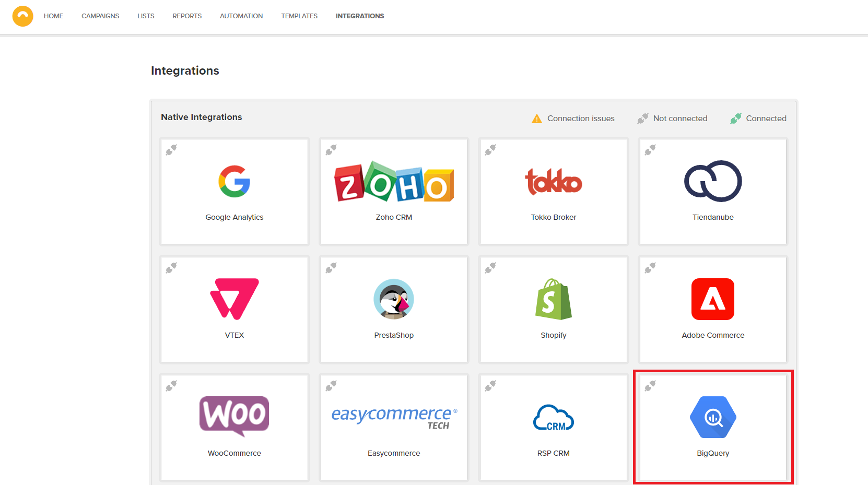Click the orange app logo icon
The image size is (868, 485).
pos(23,16)
